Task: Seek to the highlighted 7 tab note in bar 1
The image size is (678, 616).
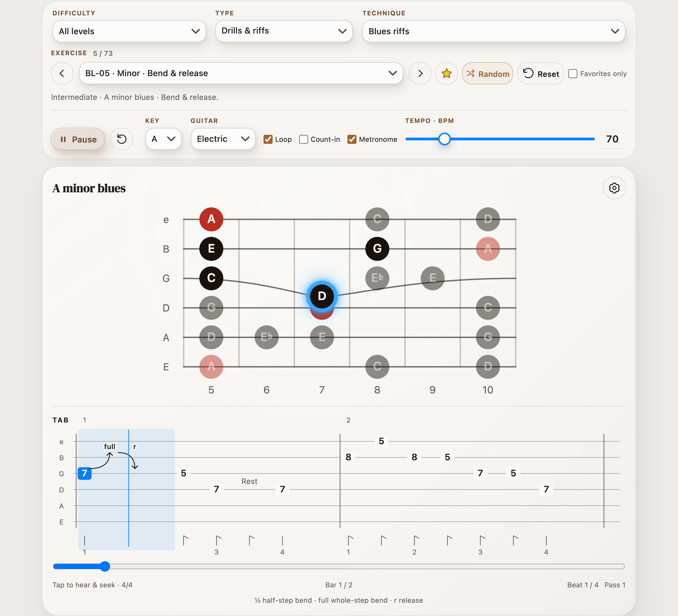Action: click(85, 473)
